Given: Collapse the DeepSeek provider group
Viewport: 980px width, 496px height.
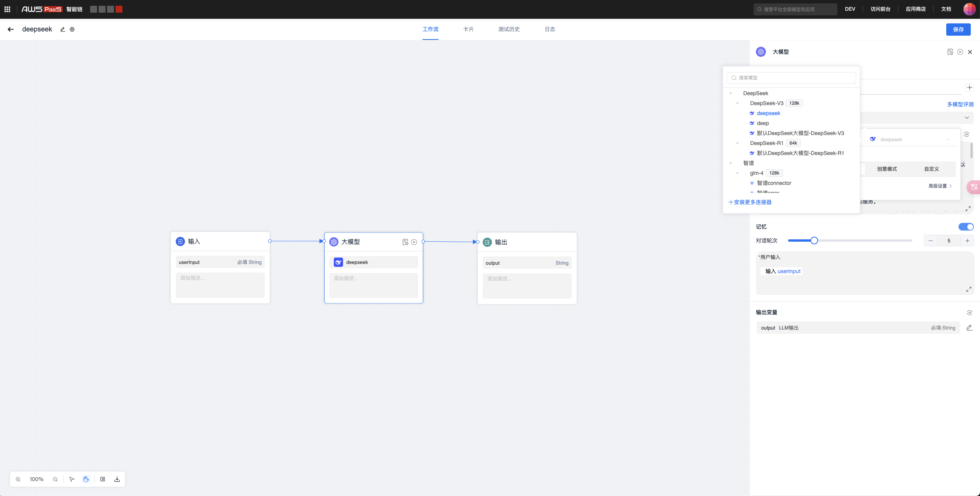Looking at the screenshot, I should [731, 93].
